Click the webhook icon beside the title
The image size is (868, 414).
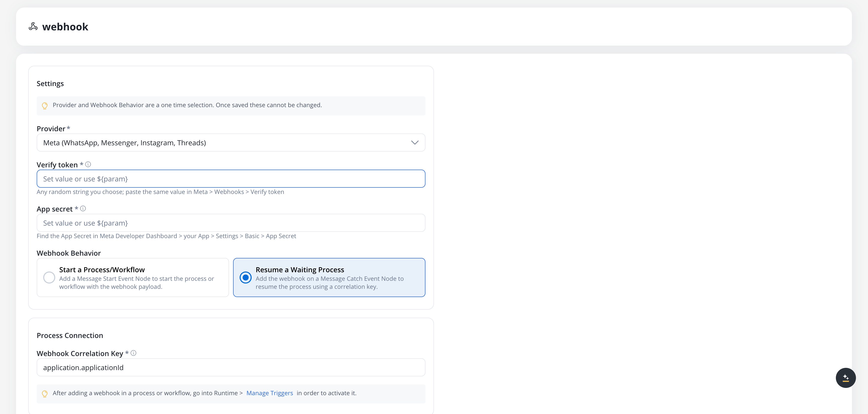[33, 27]
